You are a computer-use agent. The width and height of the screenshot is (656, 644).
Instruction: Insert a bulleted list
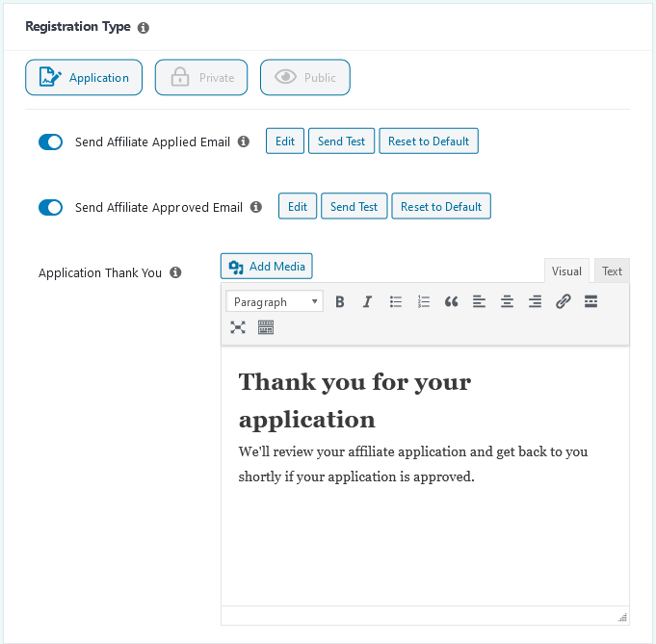click(395, 301)
